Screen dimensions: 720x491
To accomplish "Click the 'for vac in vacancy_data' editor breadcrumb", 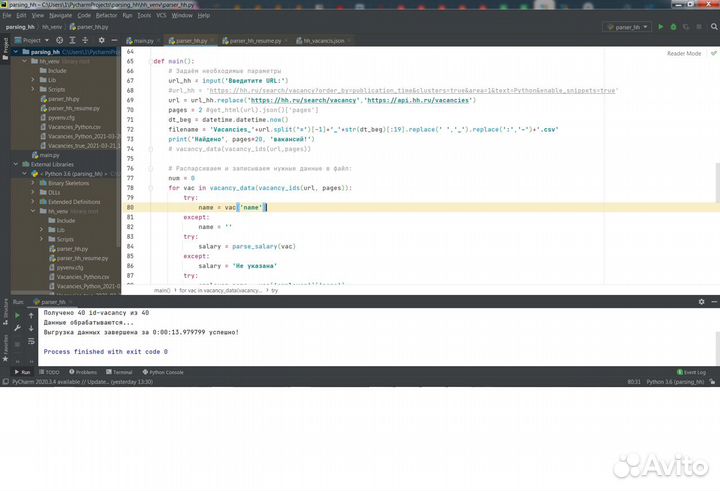I will tap(220, 290).
